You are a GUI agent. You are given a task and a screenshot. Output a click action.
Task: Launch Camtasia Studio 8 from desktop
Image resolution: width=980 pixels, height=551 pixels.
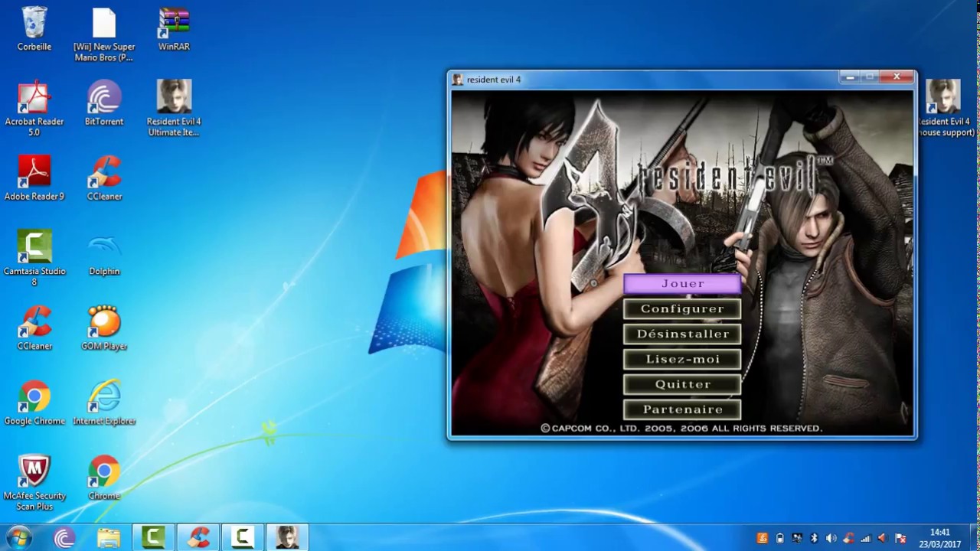34,259
